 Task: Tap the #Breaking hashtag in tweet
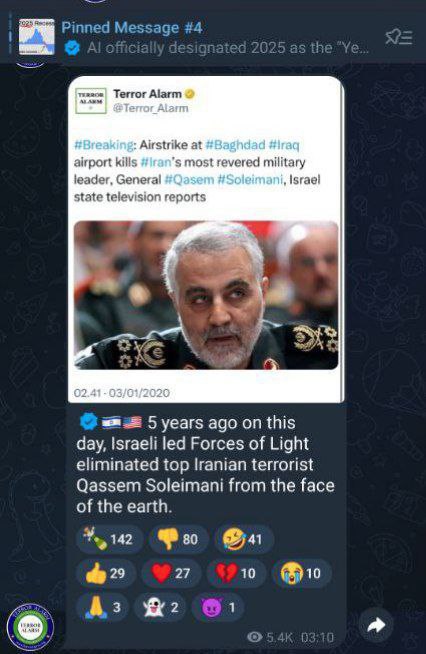[103, 145]
